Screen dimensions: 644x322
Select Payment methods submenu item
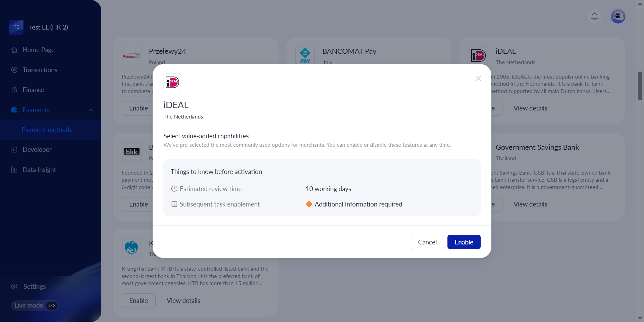click(47, 130)
